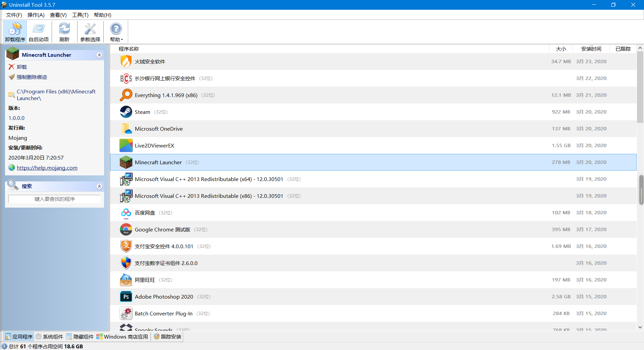Open the 自启动项 startup items toolbar button
The image size is (644, 350).
(x=39, y=32)
